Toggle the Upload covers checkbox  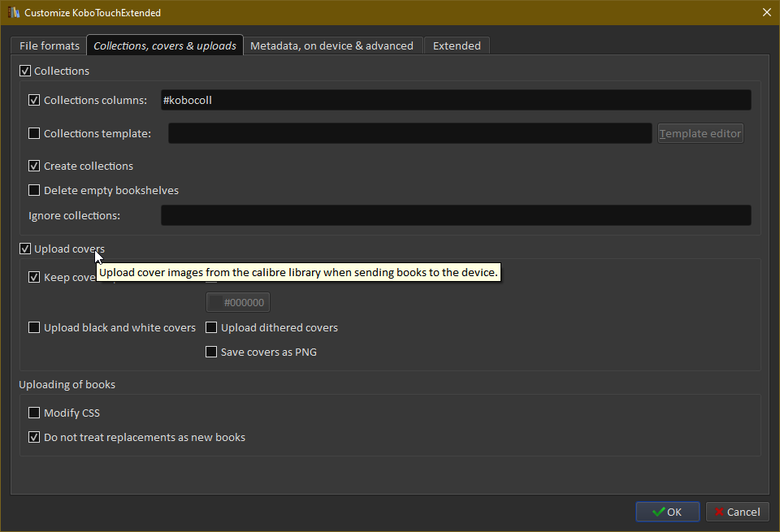tap(25, 249)
